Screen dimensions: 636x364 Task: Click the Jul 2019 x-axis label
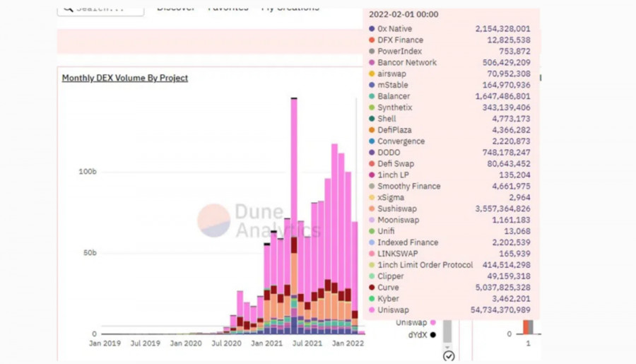click(145, 344)
